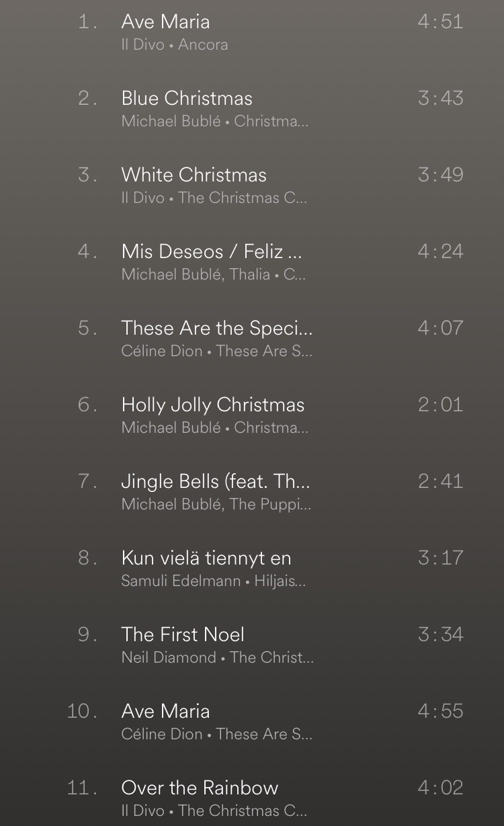Open White Christmas by Il Divo
This screenshot has height=826, width=504.
[x=252, y=185]
